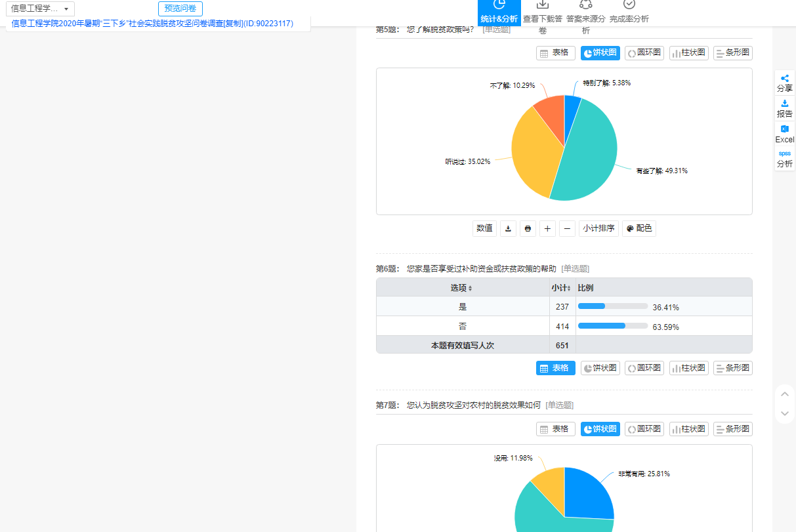This screenshot has height=532, width=796.
Task: Open the 查看下载答卷 tab
Action: pyautogui.click(x=542, y=13)
